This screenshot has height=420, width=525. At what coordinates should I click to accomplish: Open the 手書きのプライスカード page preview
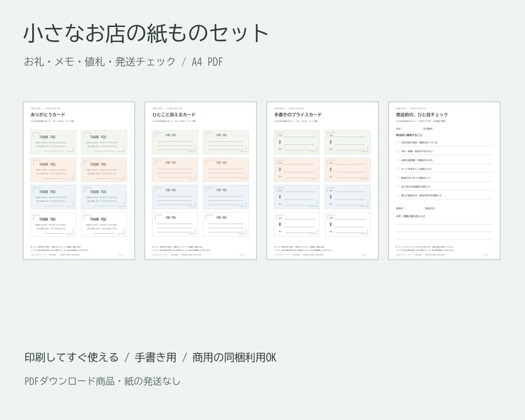(322, 181)
